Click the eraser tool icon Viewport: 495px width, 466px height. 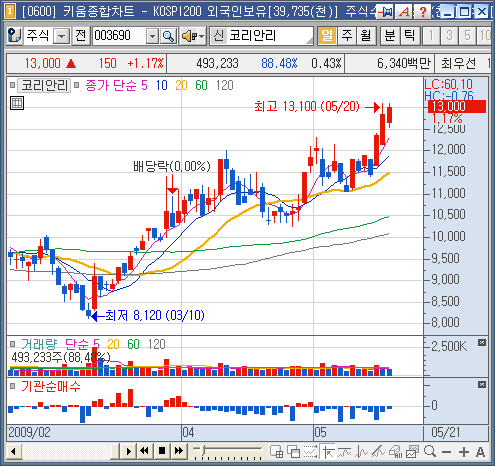(395, 452)
